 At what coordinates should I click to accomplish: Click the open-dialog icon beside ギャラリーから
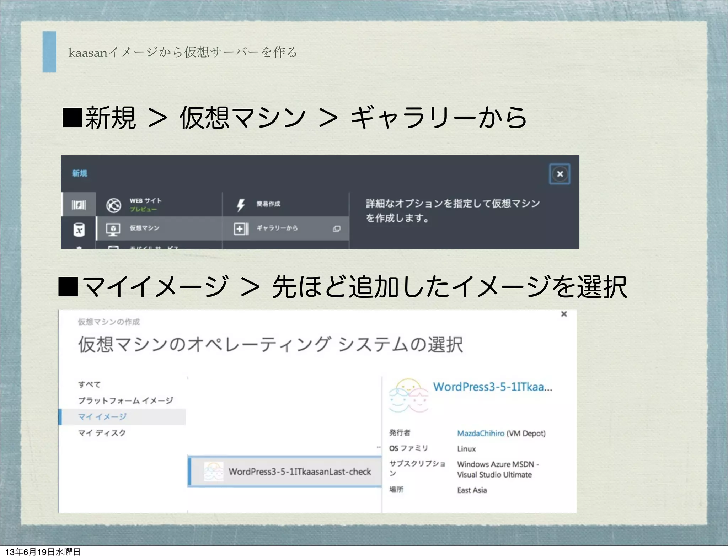tap(337, 229)
